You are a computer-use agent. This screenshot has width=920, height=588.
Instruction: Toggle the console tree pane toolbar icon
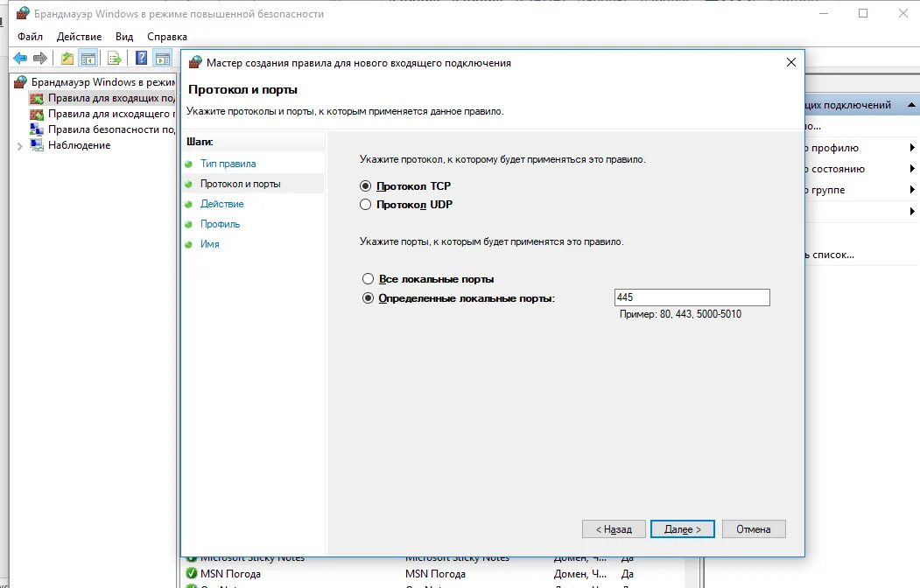pos(88,58)
